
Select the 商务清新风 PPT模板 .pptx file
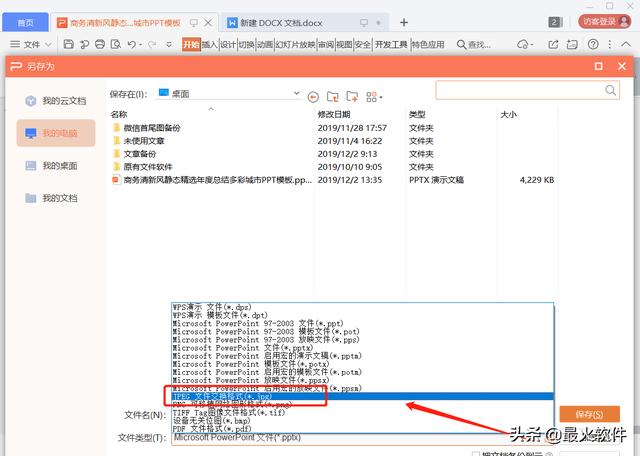(217, 180)
